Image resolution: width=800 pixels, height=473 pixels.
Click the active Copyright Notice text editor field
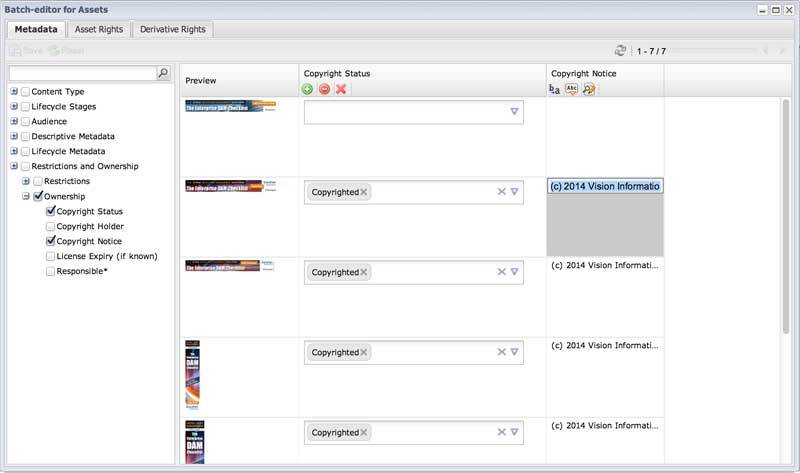point(605,186)
